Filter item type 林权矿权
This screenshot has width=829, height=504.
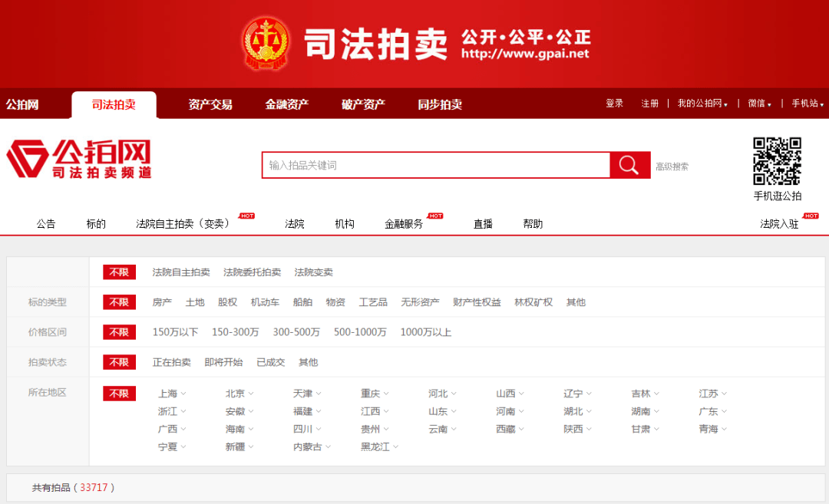click(533, 302)
